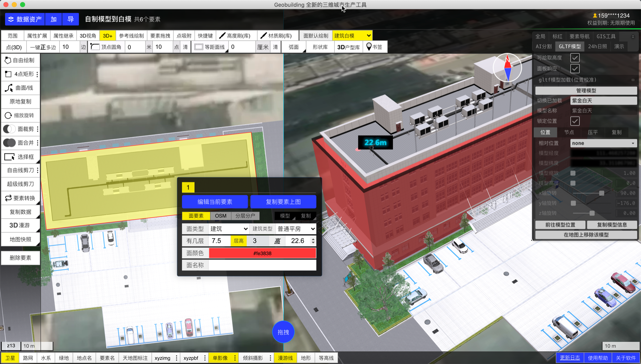Image resolution: width=641 pixels, height=364 pixels.
Task: Activate the 缩放旋转 scale-rotate tool
Action: pyautogui.click(x=20, y=115)
